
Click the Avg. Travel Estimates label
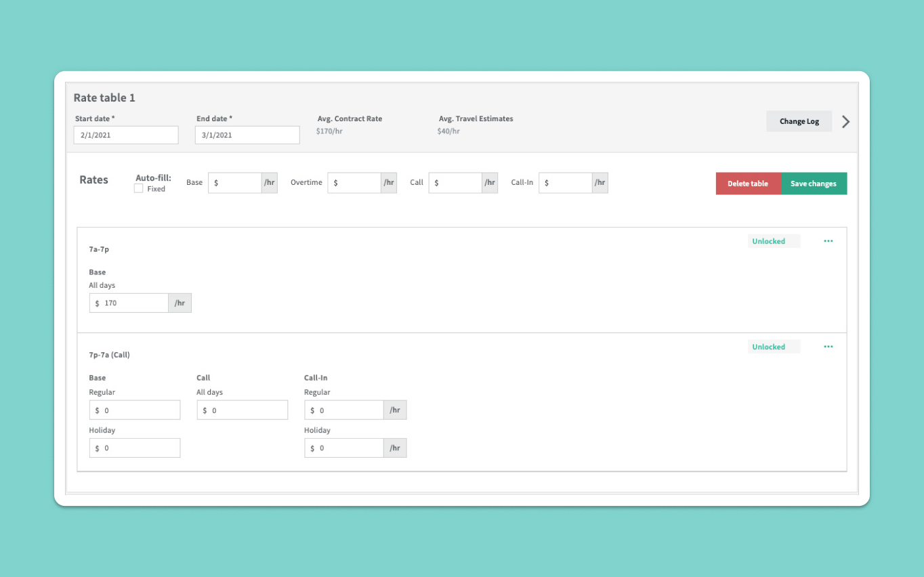[x=476, y=119]
